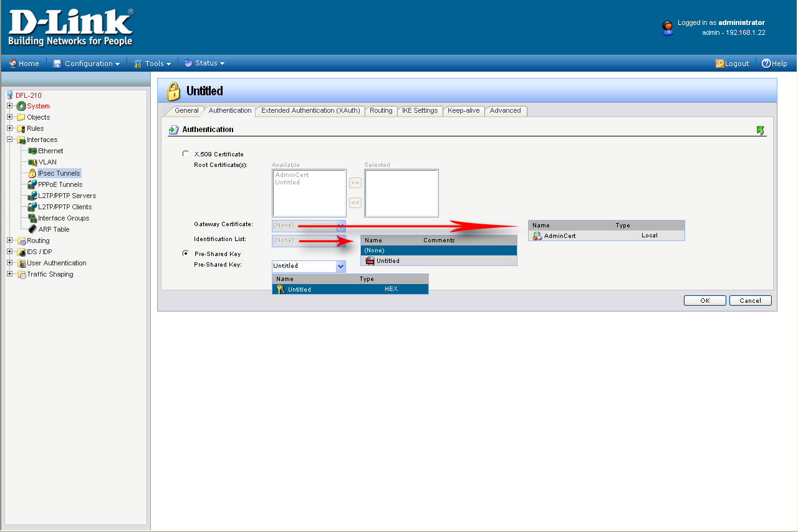Click the VLAN interface icon
Screen dimensions: 798x532
pos(32,162)
